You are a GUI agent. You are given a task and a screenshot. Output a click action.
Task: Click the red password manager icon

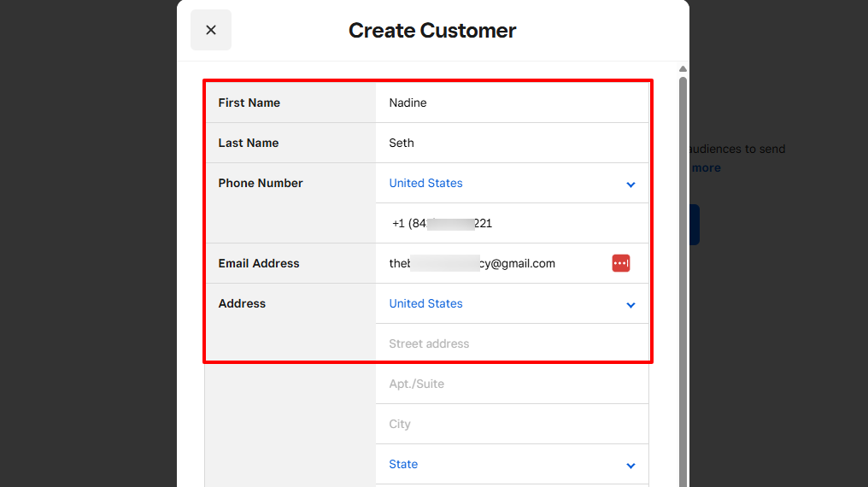point(620,263)
